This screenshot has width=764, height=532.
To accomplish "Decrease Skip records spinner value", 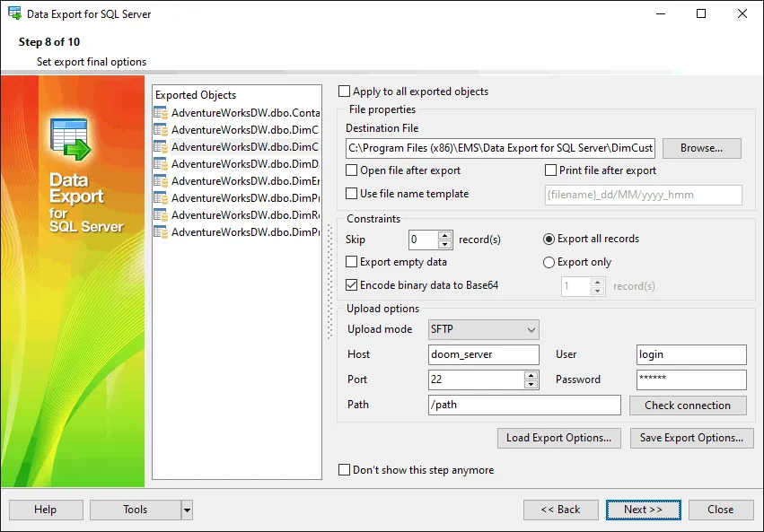I will pyautogui.click(x=445, y=244).
